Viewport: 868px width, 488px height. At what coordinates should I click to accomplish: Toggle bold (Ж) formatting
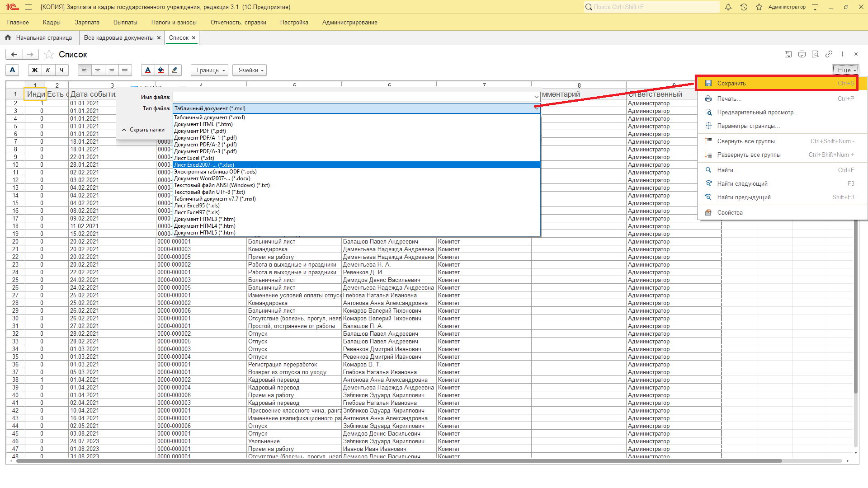pos(35,70)
